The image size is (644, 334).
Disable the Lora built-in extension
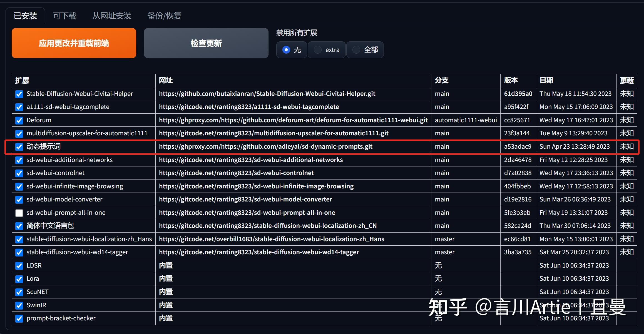coord(19,279)
